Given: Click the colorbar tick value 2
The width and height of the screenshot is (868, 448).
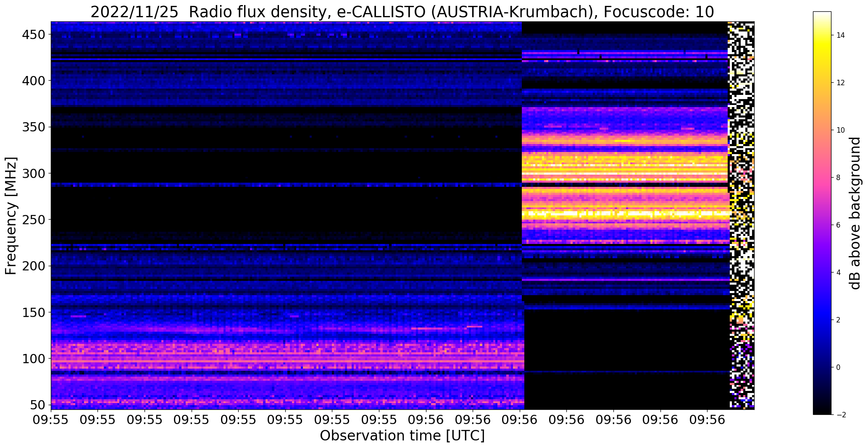Looking at the screenshot, I should pyautogui.click(x=839, y=320).
